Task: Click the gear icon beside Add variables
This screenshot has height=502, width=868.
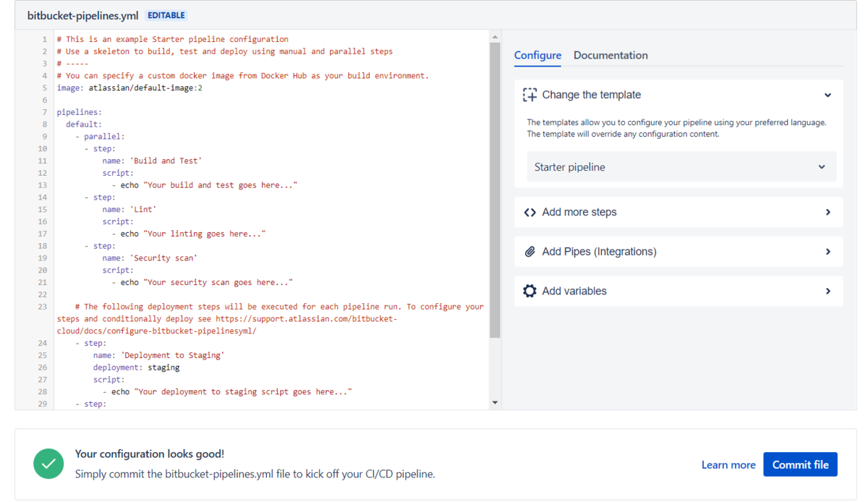Action: click(530, 291)
